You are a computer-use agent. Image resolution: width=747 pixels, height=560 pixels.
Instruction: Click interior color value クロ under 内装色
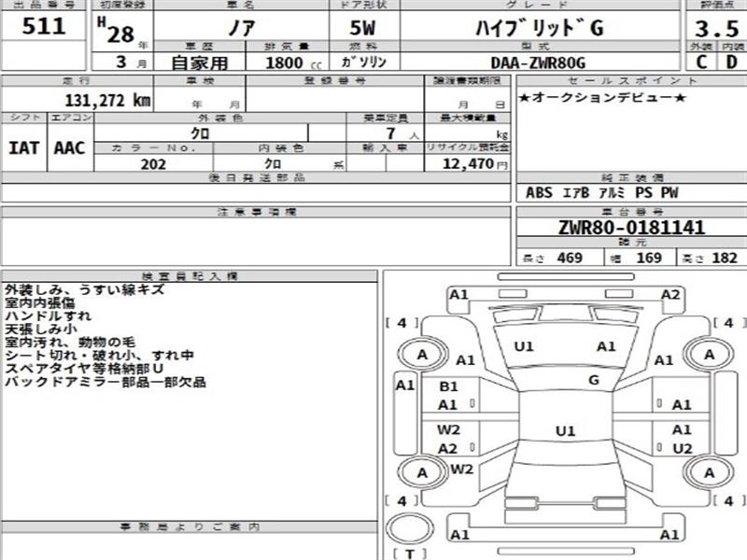tap(273, 164)
